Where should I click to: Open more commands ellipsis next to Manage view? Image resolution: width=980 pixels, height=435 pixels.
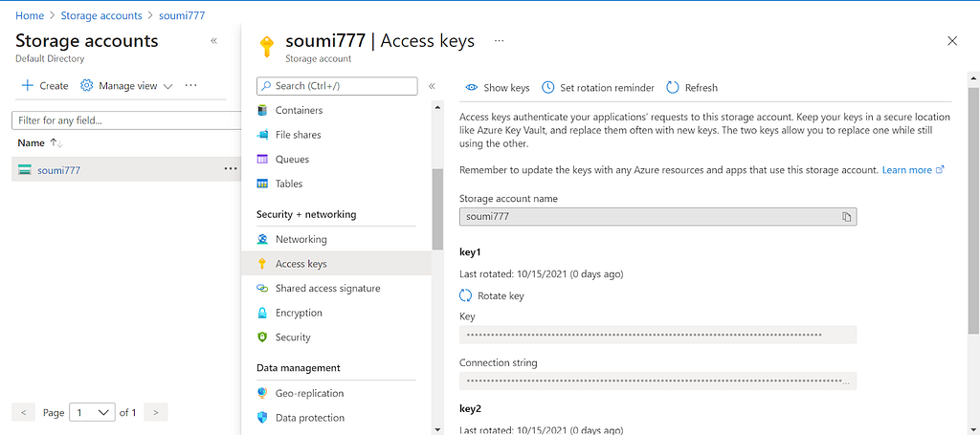coord(191,85)
